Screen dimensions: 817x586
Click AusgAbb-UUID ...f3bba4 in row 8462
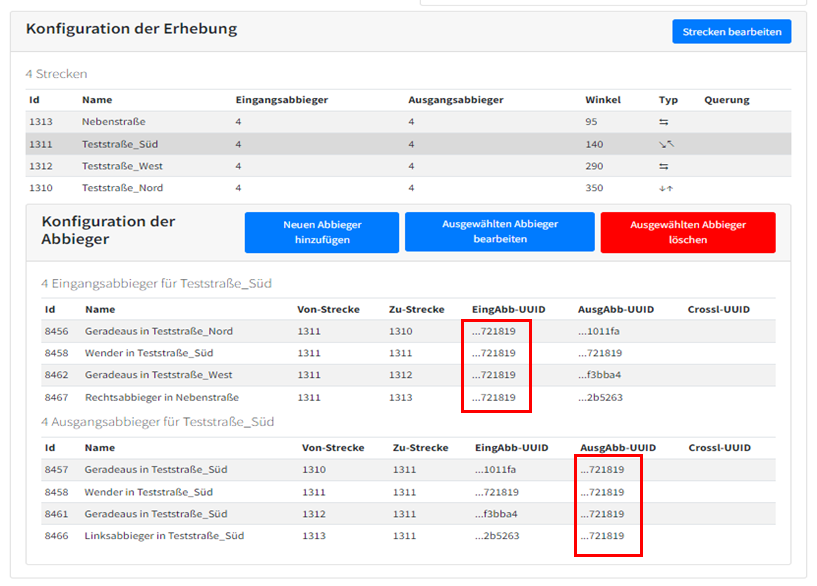[599, 375]
